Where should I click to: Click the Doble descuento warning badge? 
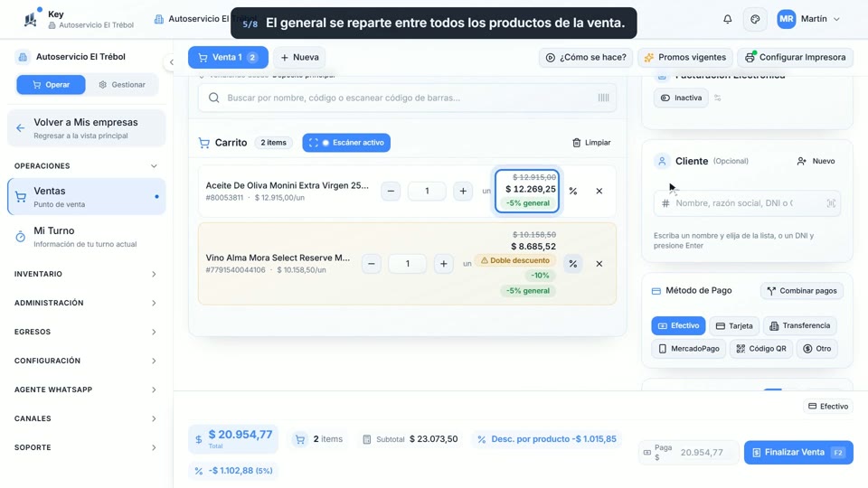[515, 260]
